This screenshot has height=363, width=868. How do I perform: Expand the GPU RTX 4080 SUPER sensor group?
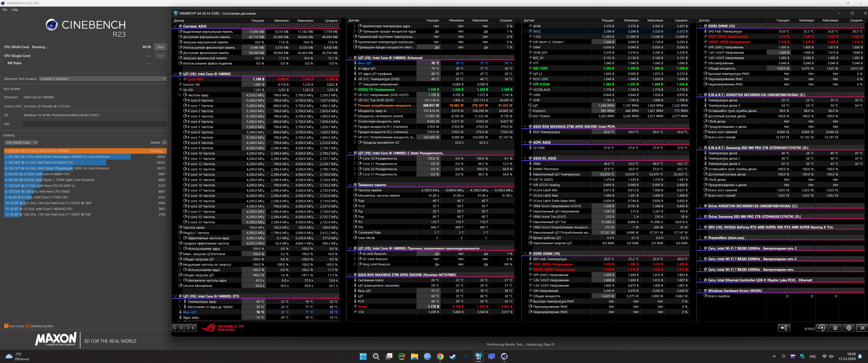(700, 227)
